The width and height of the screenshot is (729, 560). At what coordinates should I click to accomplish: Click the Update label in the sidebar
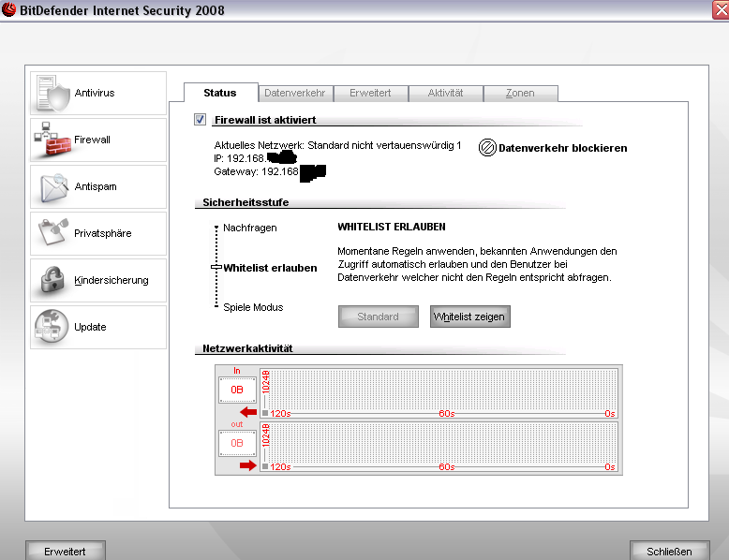pyautogui.click(x=90, y=327)
